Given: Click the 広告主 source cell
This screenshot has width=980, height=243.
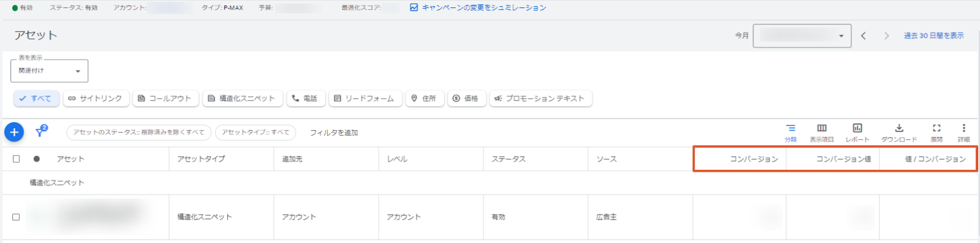Looking at the screenshot, I should click(606, 217).
